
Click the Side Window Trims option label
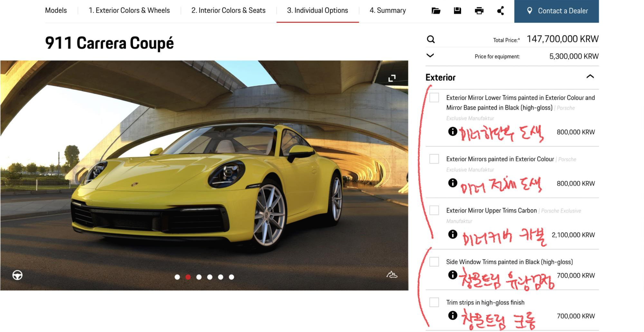[509, 262]
